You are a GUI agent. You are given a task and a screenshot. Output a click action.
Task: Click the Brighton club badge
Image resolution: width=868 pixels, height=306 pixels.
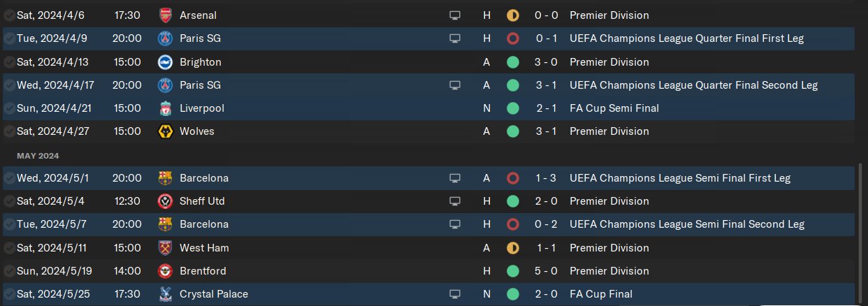tap(165, 62)
